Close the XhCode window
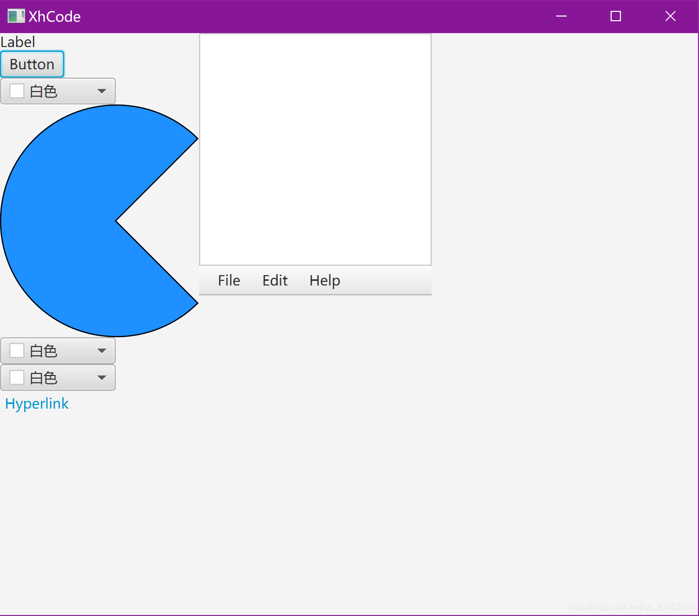 click(x=671, y=16)
